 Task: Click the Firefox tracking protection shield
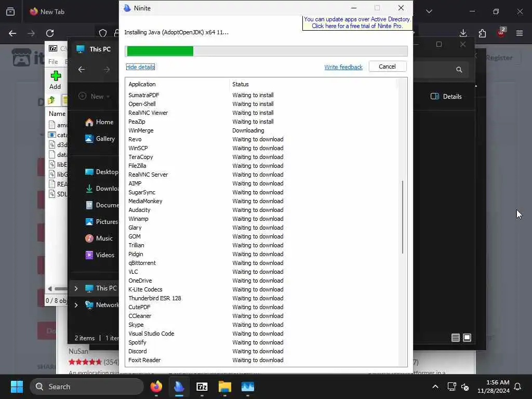tap(103, 33)
